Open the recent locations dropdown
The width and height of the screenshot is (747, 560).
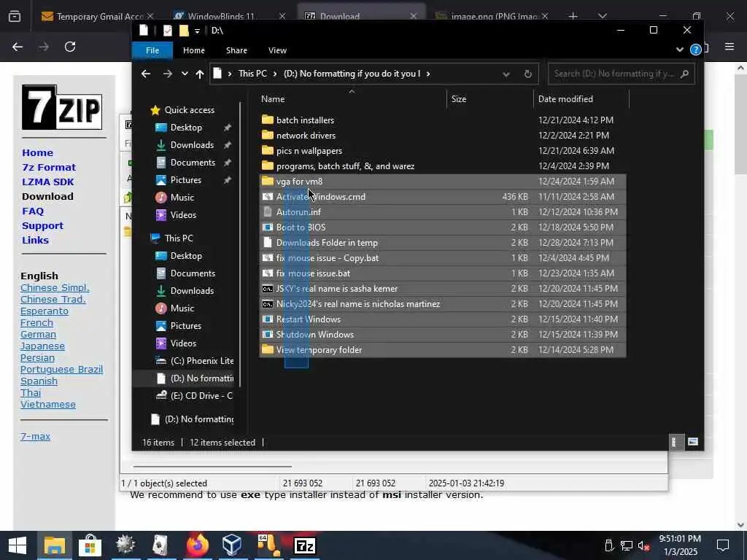[x=185, y=74]
